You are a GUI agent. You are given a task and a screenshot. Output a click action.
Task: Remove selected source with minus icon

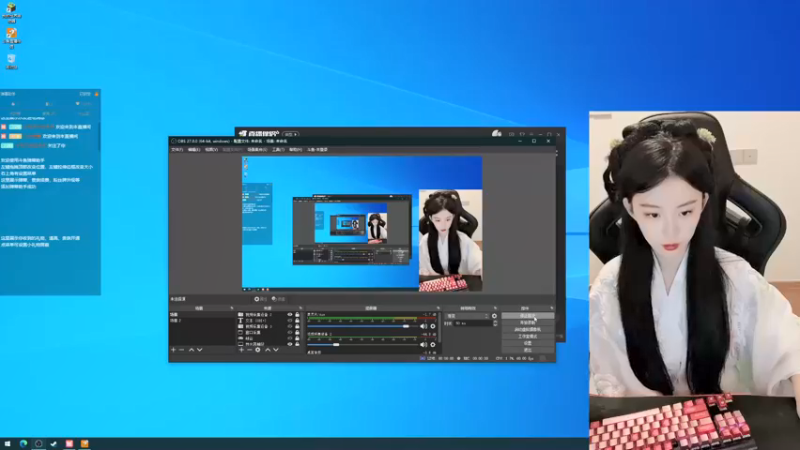(249, 350)
